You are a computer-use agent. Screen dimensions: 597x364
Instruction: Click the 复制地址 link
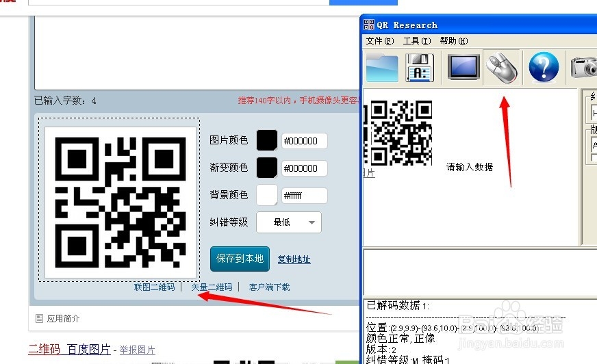(294, 259)
